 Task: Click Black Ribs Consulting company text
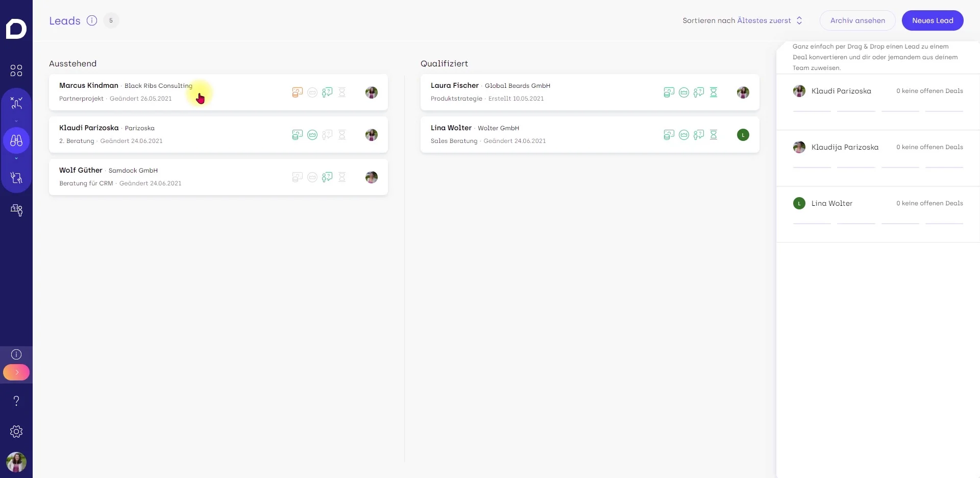[159, 86]
